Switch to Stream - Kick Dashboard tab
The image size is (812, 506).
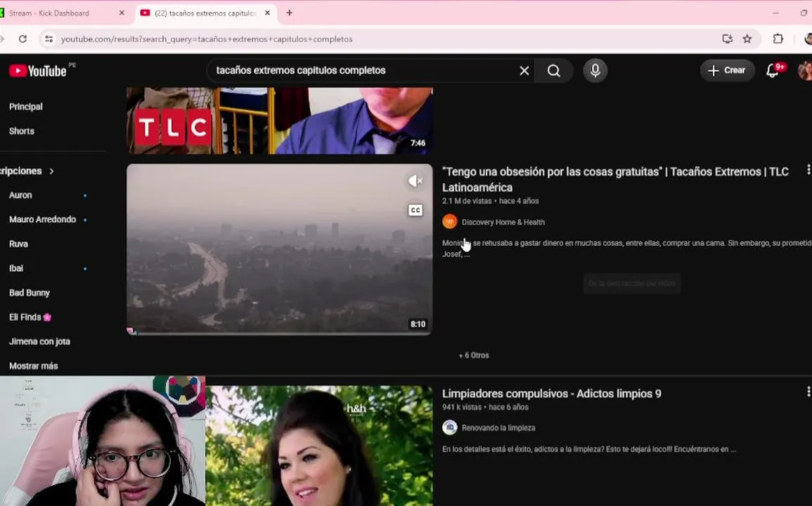(62, 13)
